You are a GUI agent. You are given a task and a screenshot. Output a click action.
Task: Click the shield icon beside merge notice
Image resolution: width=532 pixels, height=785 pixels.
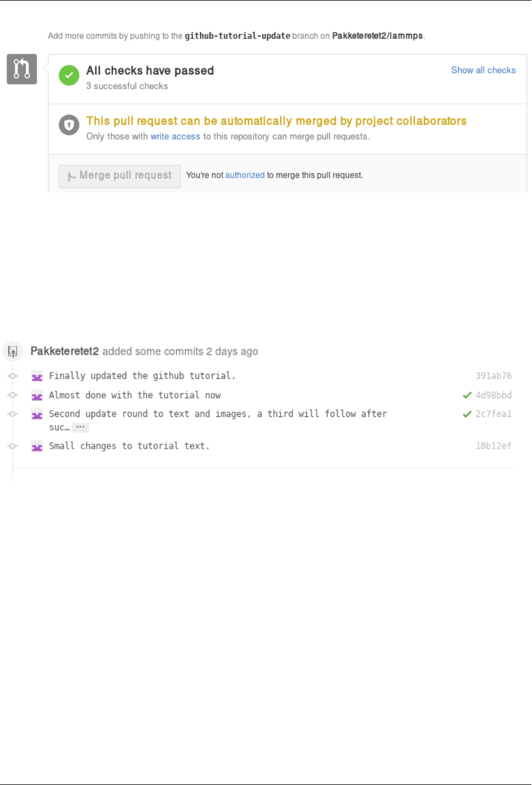coord(69,125)
